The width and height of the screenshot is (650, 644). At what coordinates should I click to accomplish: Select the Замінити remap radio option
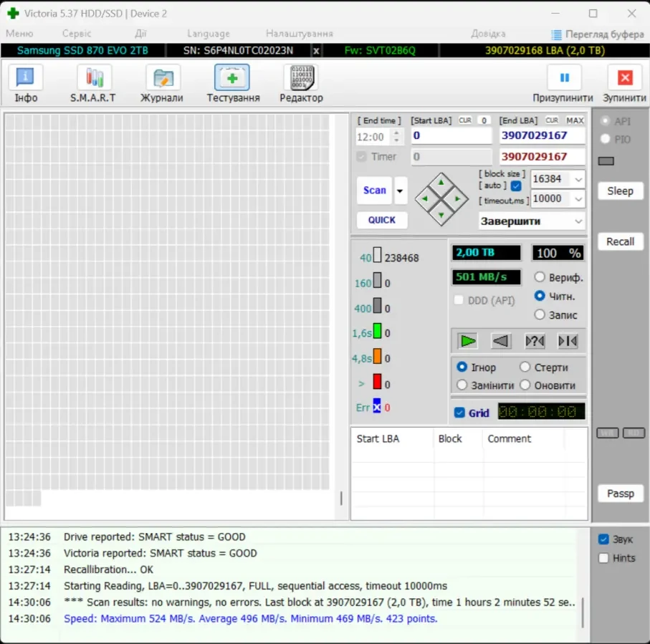pyautogui.click(x=462, y=385)
